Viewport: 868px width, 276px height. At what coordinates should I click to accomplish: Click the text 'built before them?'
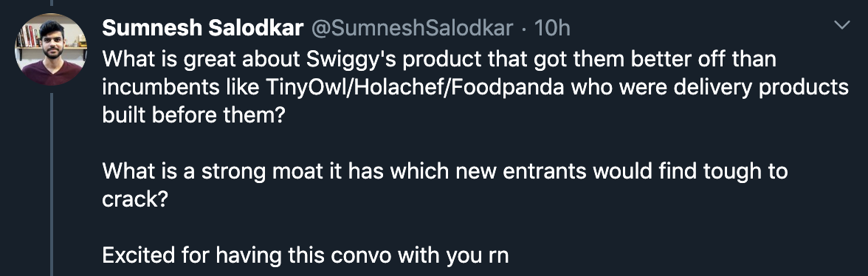click(193, 116)
